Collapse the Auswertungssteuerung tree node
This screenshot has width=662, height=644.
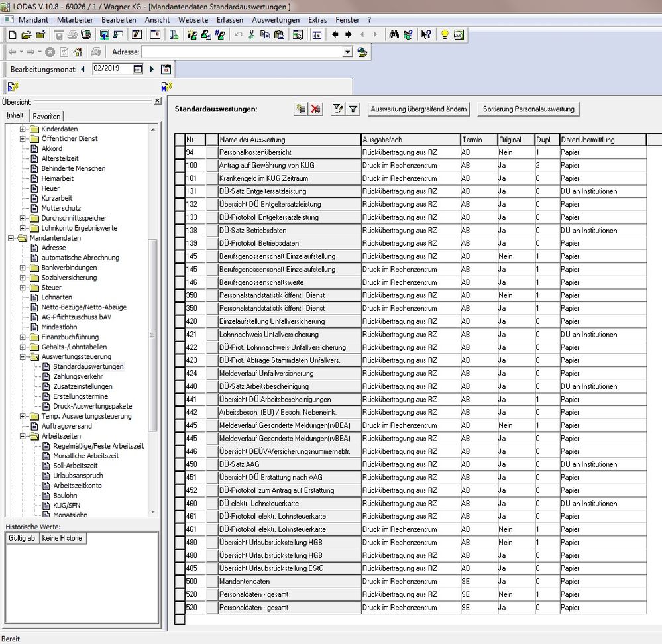click(23, 356)
